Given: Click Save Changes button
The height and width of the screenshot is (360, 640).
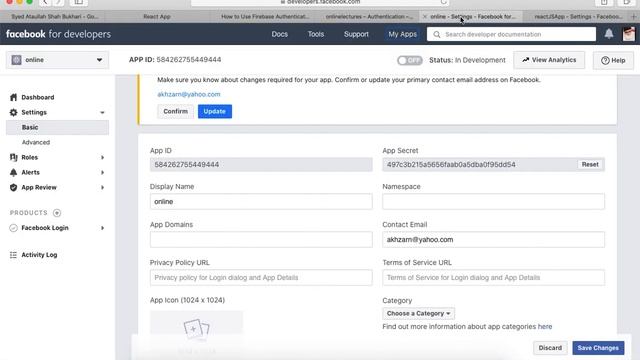Looking at the screenshot, I should 598,348.
